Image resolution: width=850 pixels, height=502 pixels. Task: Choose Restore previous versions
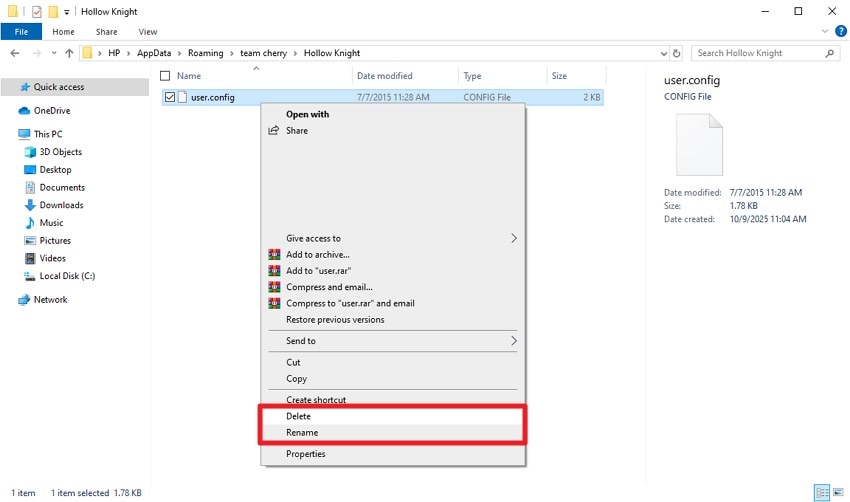pos(393,320)
